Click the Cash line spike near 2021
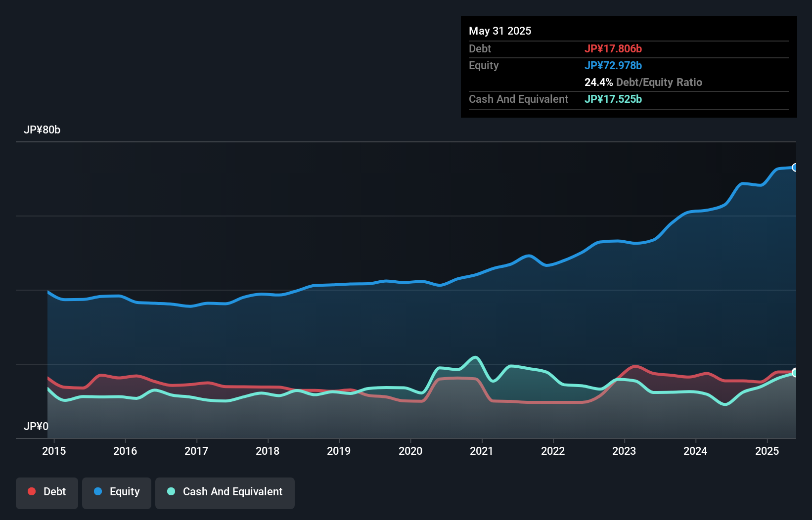This screenshot has height=520, width=812. click(x=475, y=356)
